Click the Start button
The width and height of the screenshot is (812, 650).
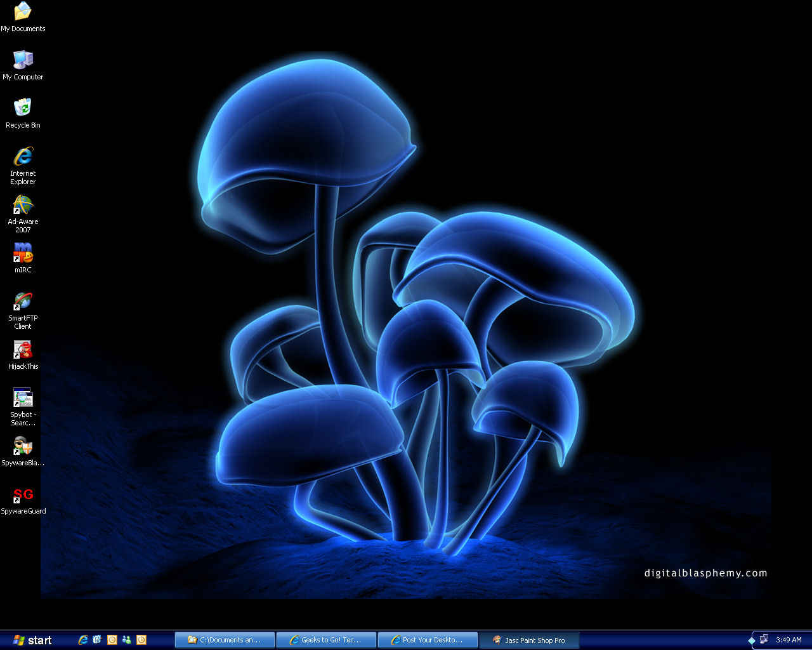pos(32,640)
